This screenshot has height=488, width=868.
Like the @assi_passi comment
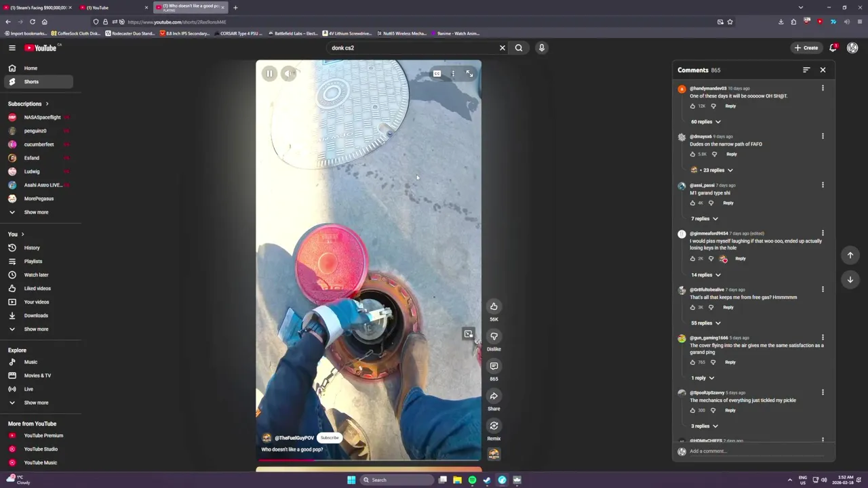point(692,203)
